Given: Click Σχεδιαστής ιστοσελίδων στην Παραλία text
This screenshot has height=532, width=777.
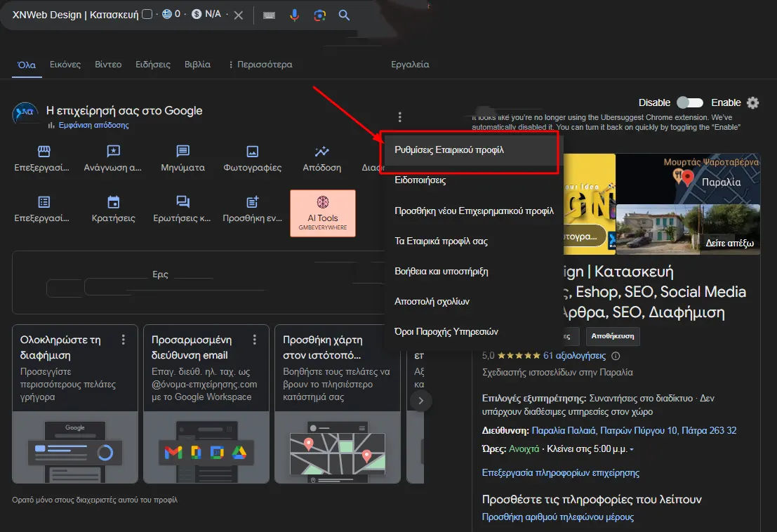Looking at the screenshot, I should click(557, 372).
